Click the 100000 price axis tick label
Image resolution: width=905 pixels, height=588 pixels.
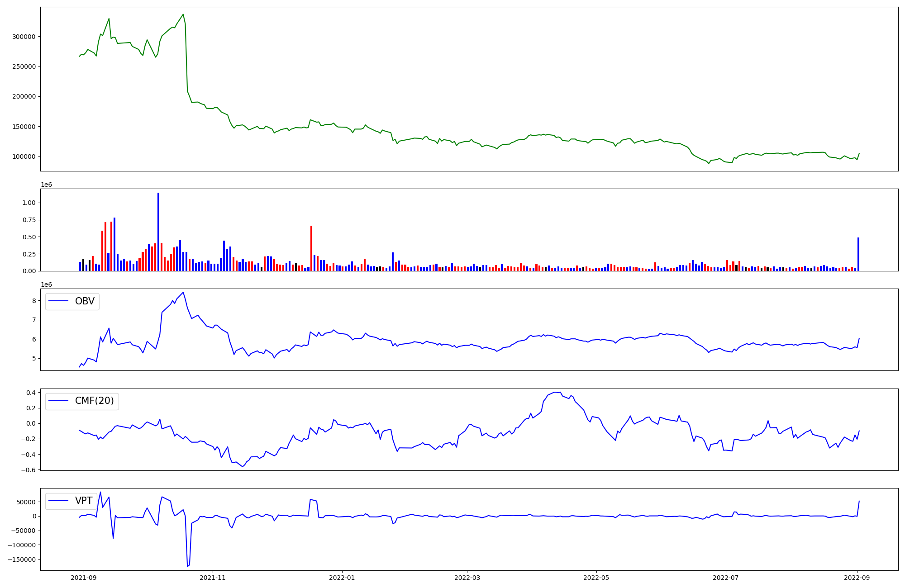[24, 156]
